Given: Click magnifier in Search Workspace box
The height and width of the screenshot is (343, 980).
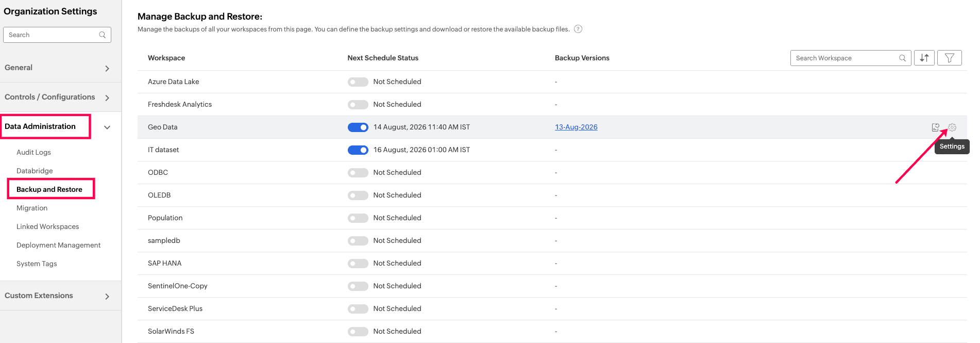Looking at the screenshot, I should [x=903, y=58].
